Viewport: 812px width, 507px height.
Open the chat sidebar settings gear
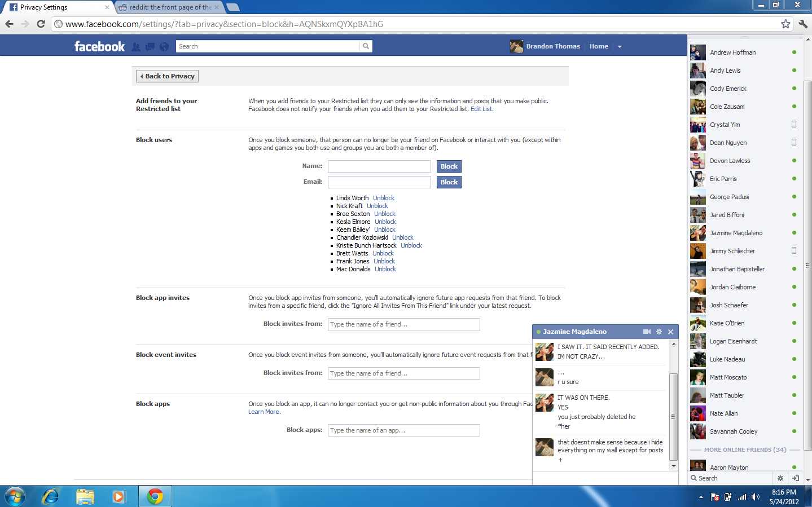click(x=780, y=478)
